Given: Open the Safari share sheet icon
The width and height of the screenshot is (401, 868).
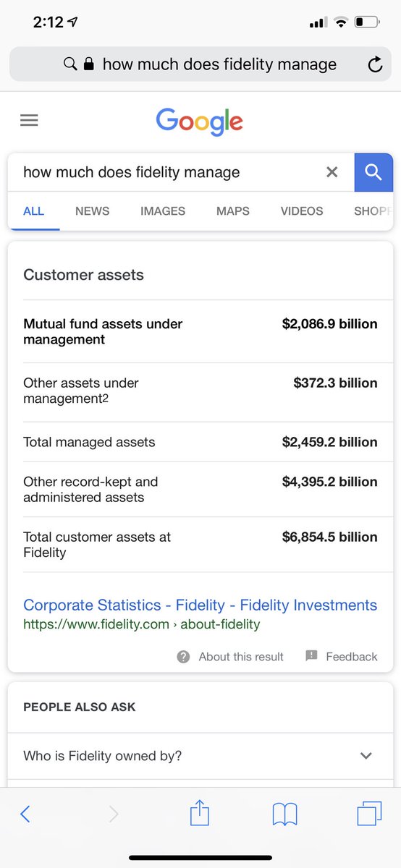Looking at the screenshot, I should pos(199,813).
